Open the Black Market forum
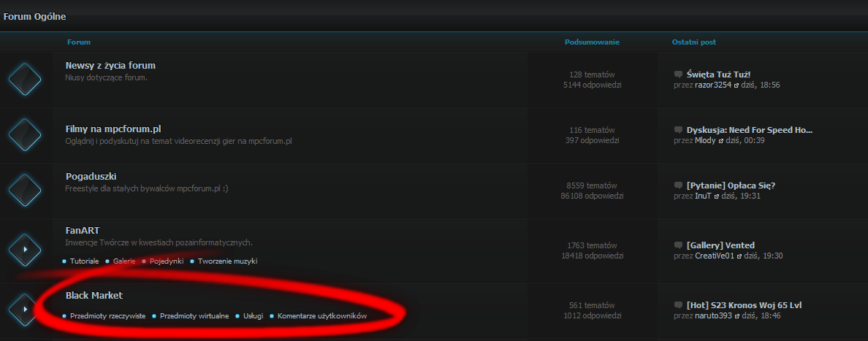This screenshot has width=868, height=341. point(94,296)
